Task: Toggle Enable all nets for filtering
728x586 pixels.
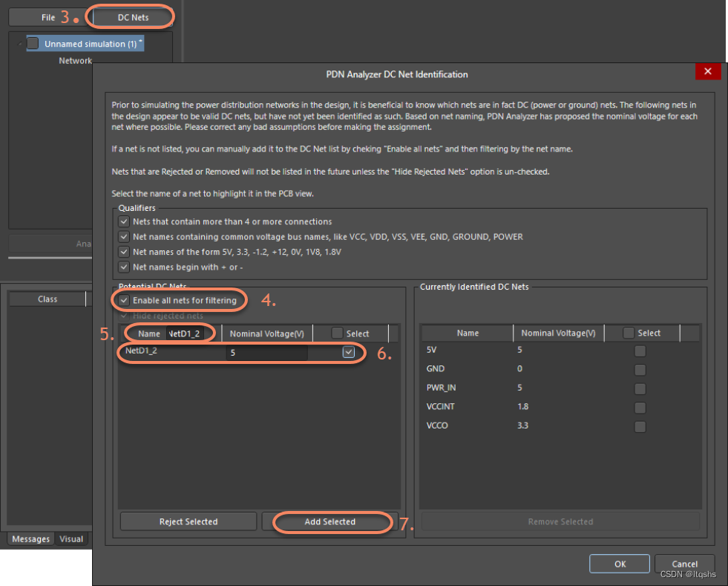Action: pos(124,300)
